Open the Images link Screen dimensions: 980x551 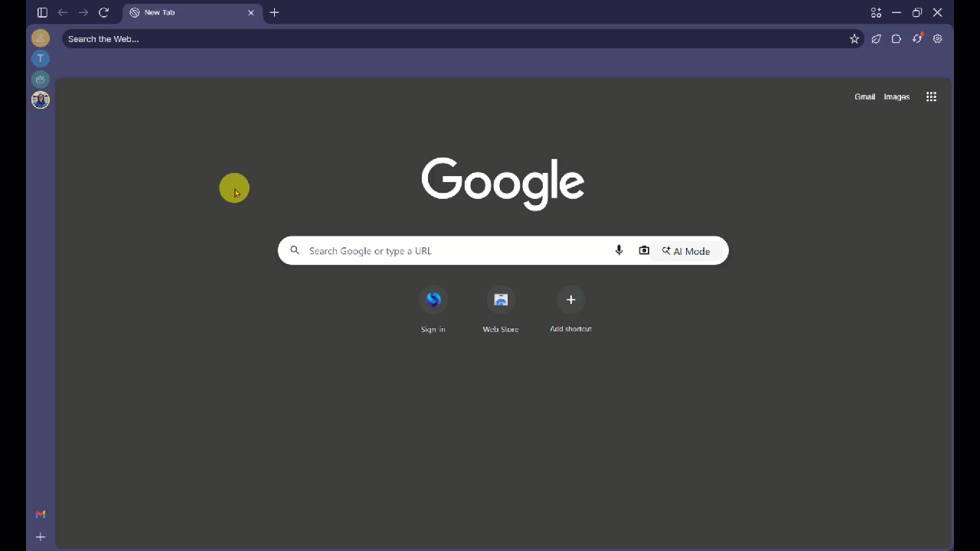pyautogui.click(x=897, y=97)
